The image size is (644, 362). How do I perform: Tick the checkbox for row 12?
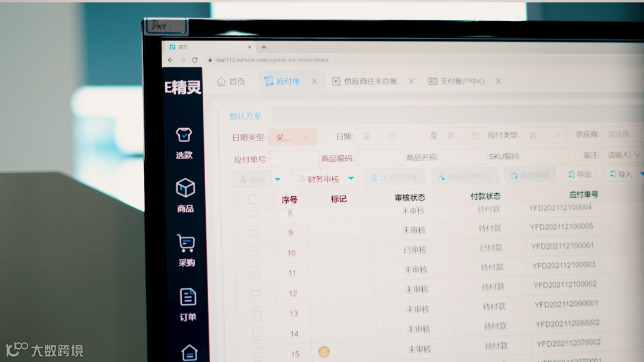(256, 293)
